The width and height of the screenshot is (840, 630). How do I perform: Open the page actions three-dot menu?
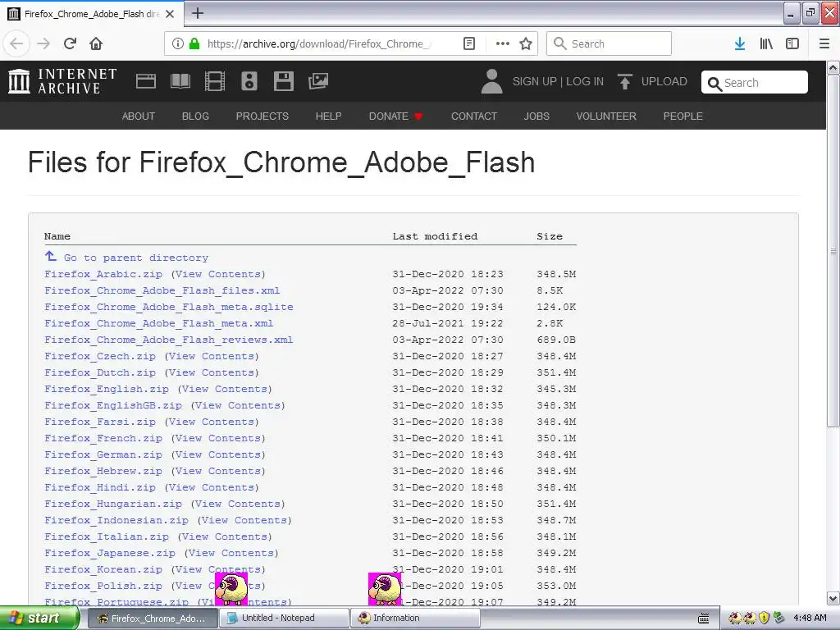pos(503,43)
